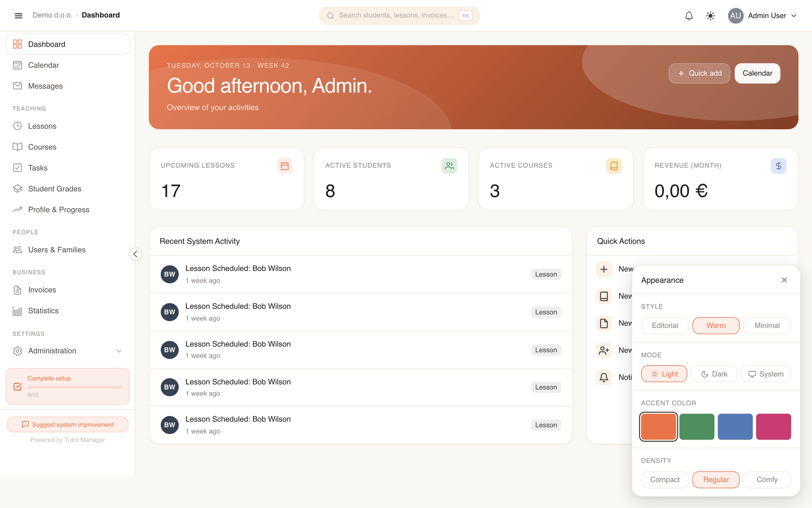The image size is (812, 508).
Task: Click the Dashboard grid icon in sidebar
Action: [17, 44]
